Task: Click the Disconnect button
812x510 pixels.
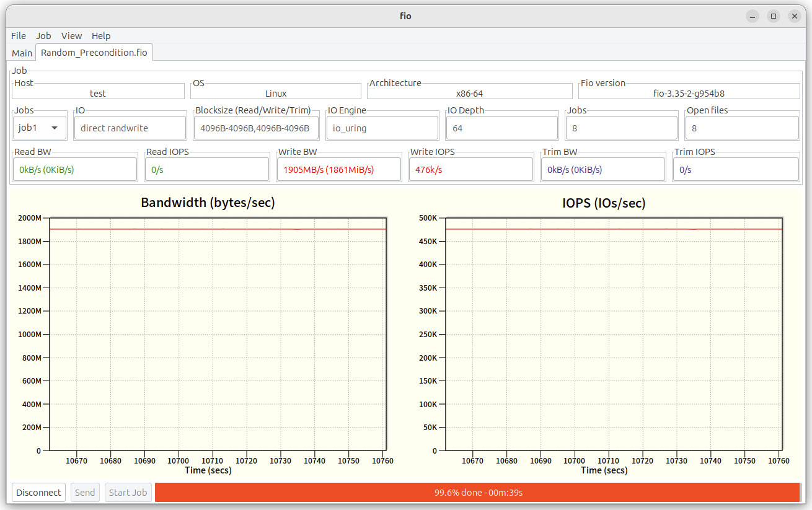Action: coord(38,493)
